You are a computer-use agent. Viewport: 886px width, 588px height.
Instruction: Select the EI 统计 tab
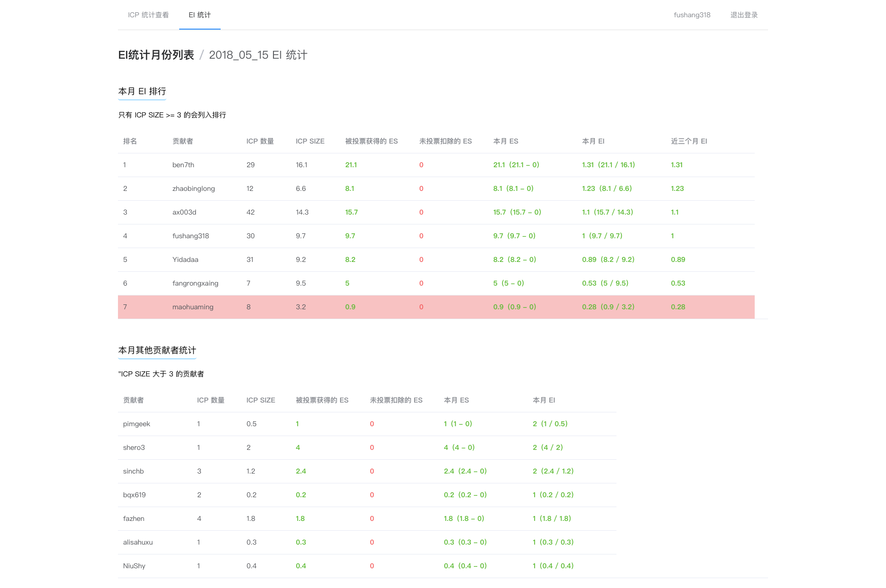point(199,15)
